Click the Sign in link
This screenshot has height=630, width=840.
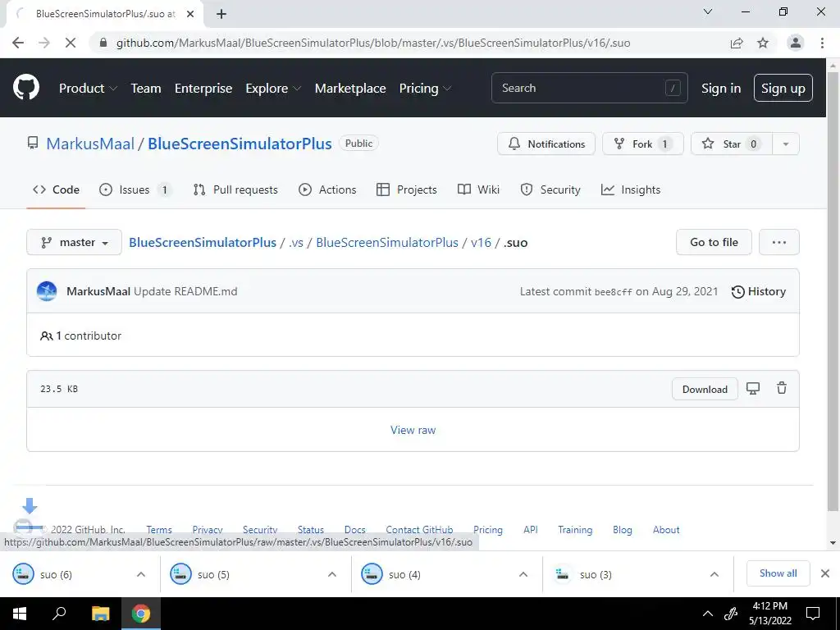point(721,88)
